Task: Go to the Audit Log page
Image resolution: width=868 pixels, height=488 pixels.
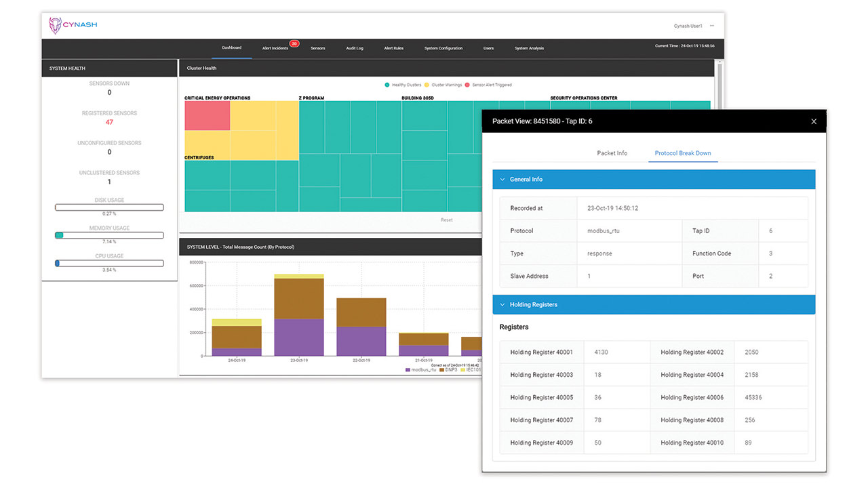Action: point(355,48)
